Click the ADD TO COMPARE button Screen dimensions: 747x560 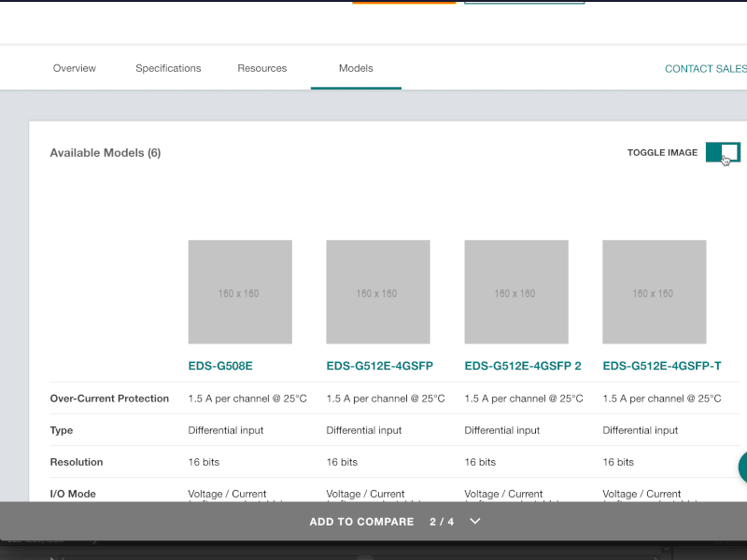(362, 522)
